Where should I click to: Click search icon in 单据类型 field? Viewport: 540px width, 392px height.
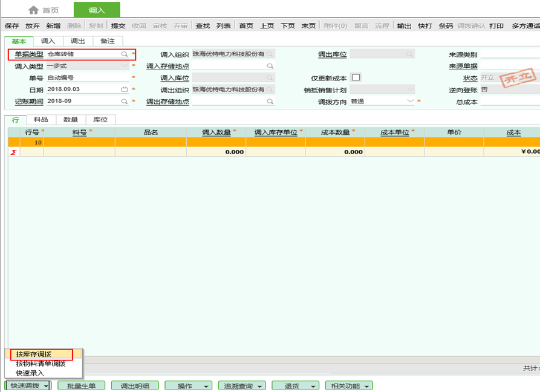pyautogui.click(x=124, y=54)
